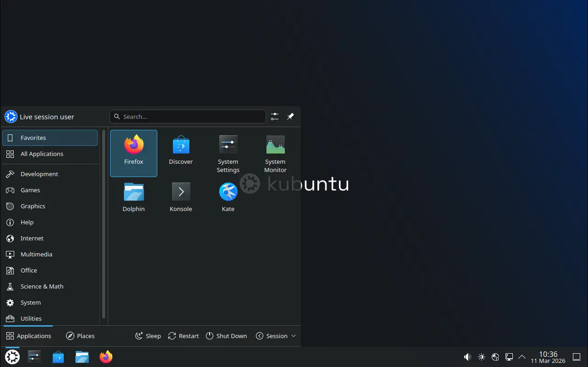Click the volume icon in system tray

pos(467,357)
